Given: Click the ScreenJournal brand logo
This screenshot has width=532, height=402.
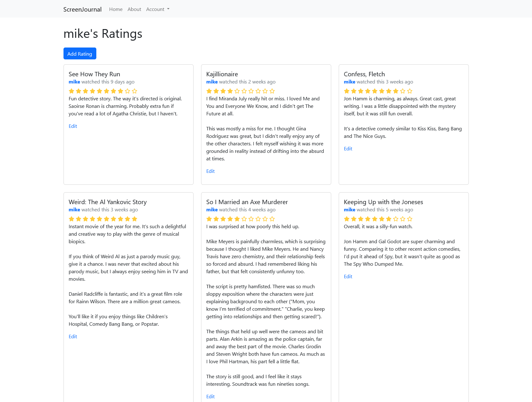Looking at the screenshot, I should tap(82, 9).
